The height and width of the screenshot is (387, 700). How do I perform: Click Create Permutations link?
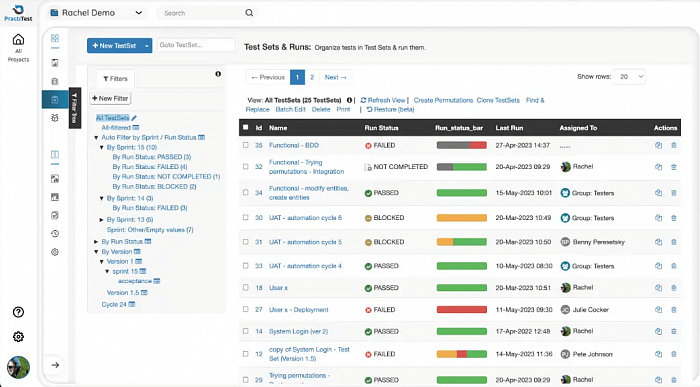(x=443, y=100)
